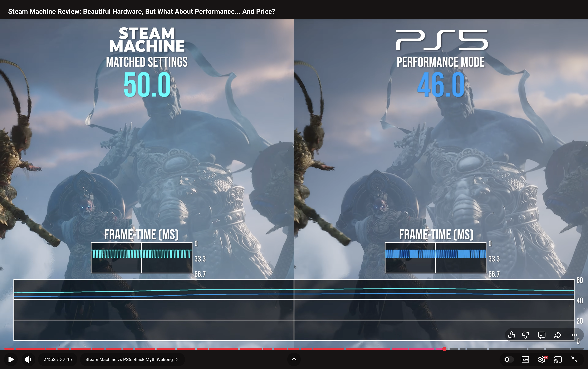This screenshot has width=588, height=369.
Task: Dislike the video with thumbs down
Action: tap(526, 335)
